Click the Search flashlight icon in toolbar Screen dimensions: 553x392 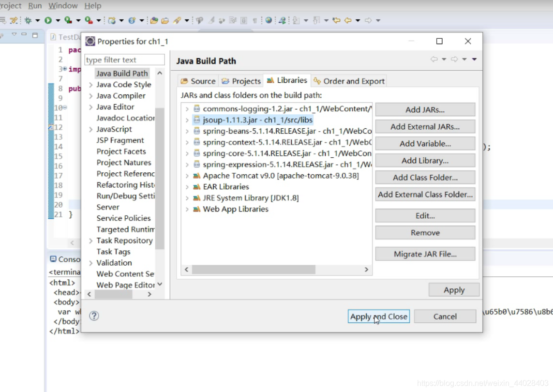177,20
